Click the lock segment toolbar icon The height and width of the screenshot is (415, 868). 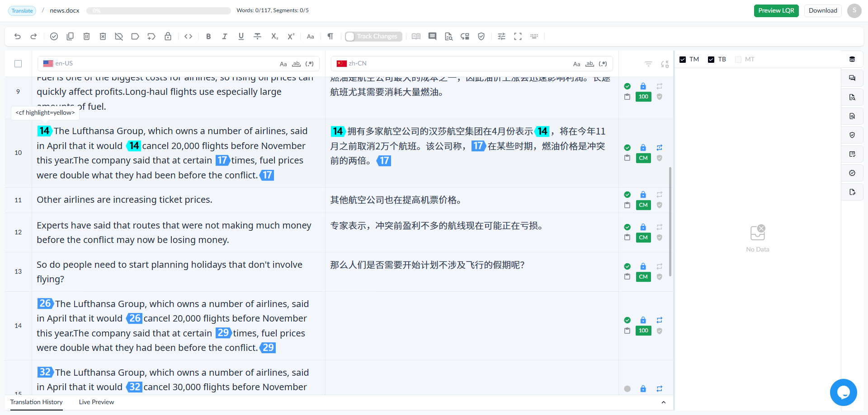coord(168,37)
